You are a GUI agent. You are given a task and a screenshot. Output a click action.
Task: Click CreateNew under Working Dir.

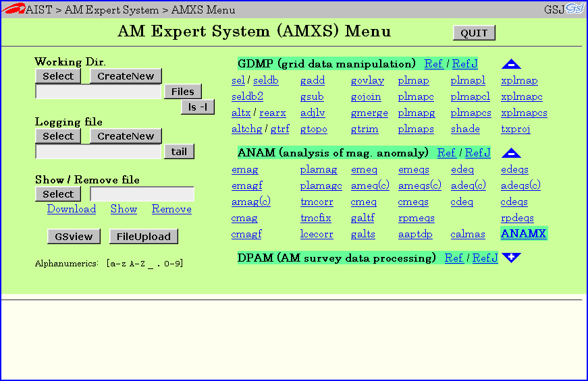(126, 76)
